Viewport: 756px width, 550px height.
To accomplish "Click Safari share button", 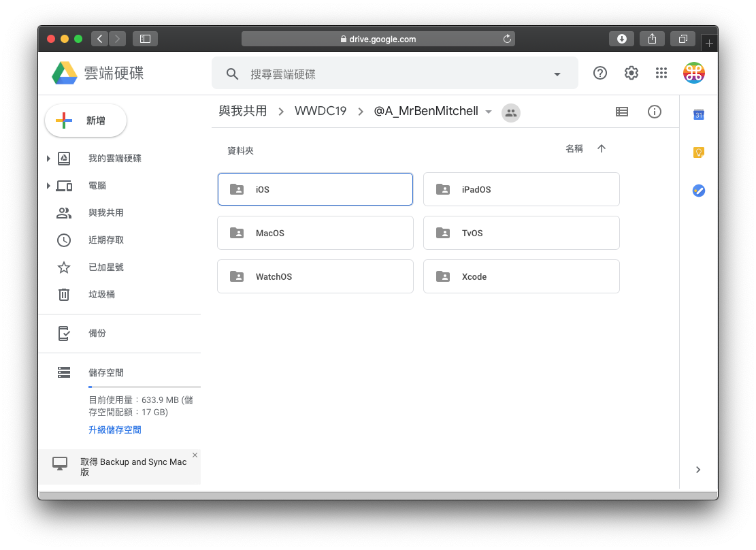I will 652,39.
